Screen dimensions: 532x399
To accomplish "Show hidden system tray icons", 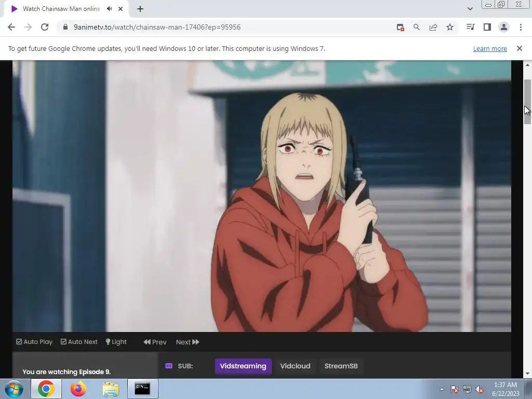I will (442, 389).
